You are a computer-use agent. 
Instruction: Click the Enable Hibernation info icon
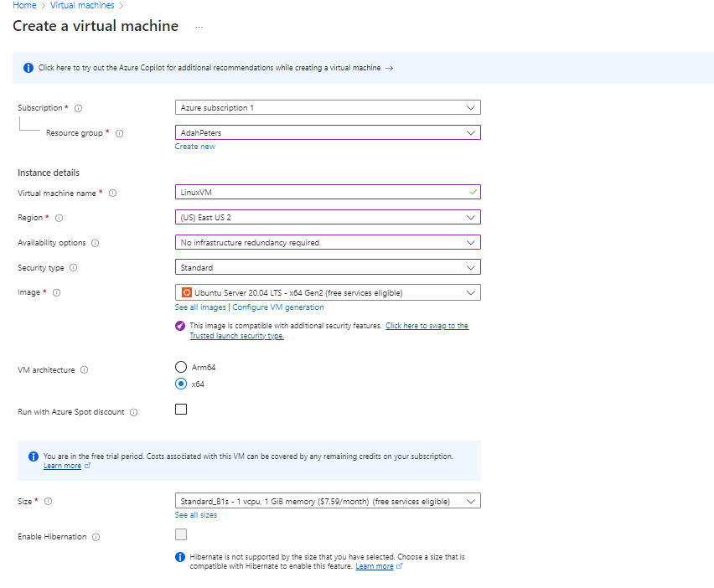tap(96, 537)
